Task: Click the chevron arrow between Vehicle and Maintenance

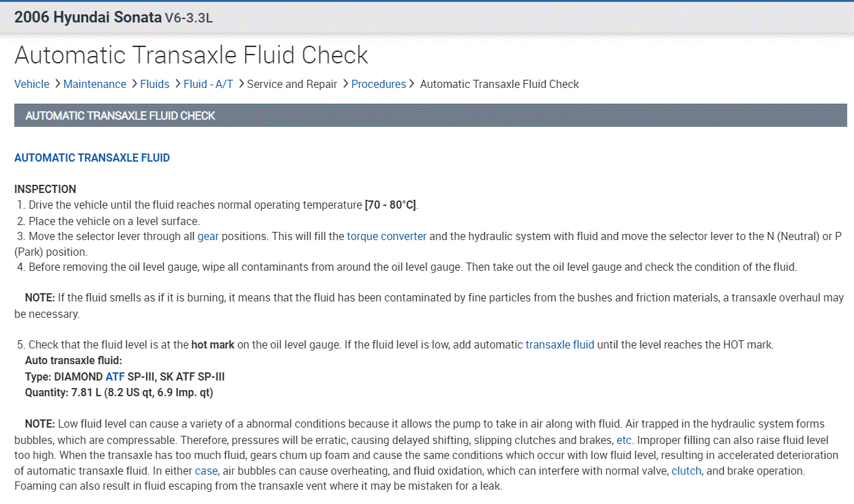Action: point(57,84)
